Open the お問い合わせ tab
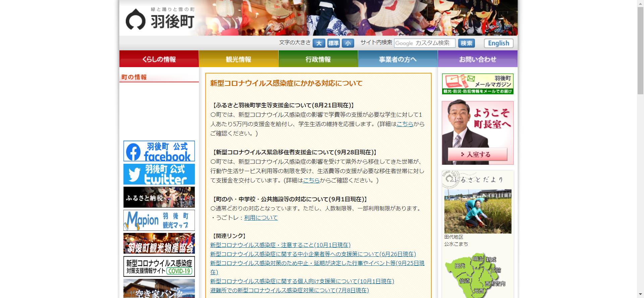 (478, 59)
